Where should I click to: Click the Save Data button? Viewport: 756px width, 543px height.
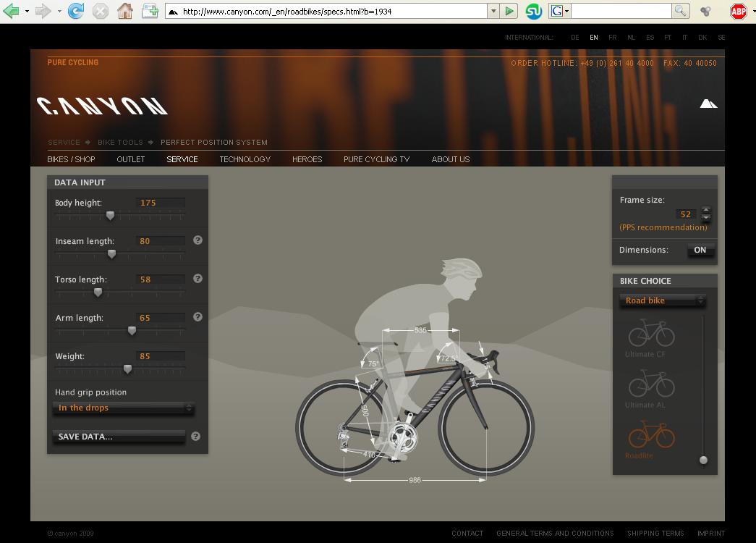tap(119, 437)
